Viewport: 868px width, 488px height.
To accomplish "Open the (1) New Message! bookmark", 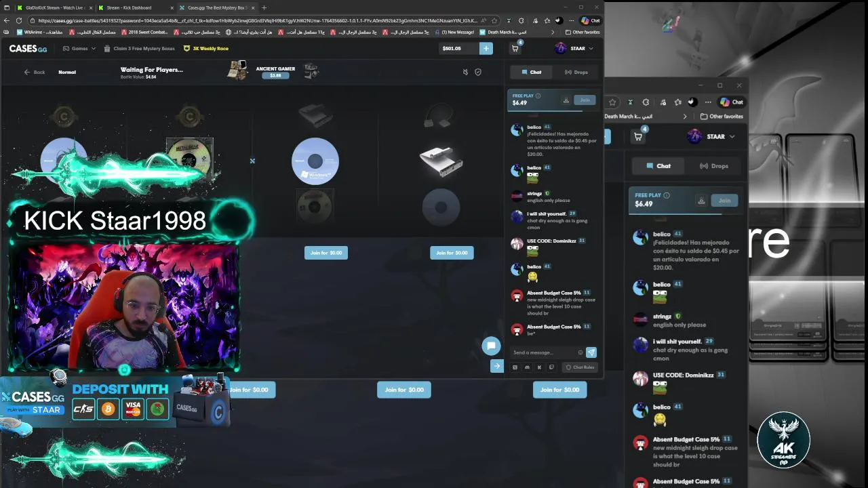I will (456, 32).
